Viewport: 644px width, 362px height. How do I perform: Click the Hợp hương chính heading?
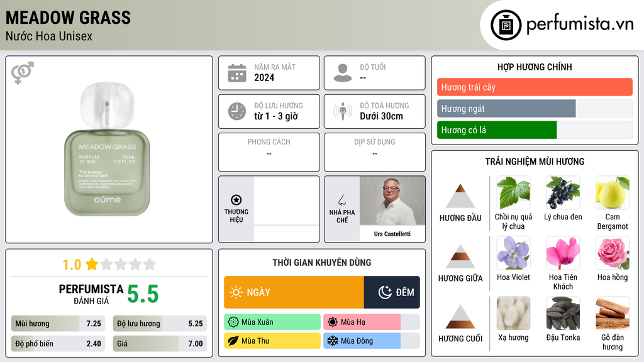(535, 67)
